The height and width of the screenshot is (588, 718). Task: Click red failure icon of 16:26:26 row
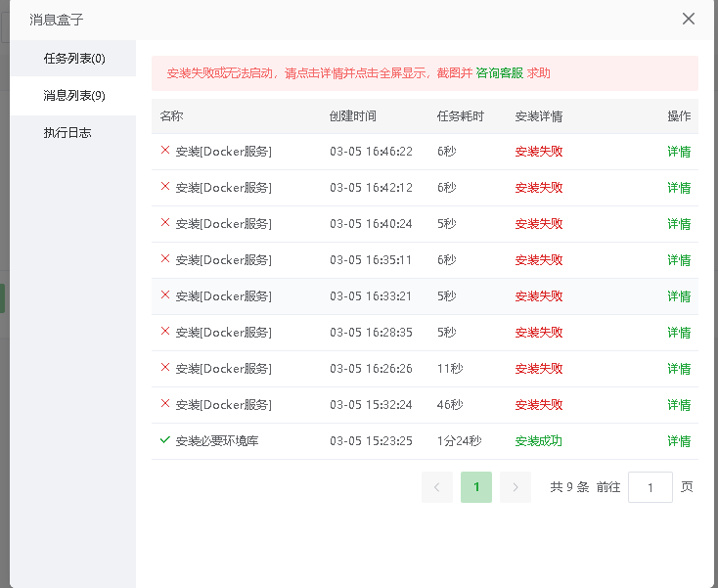[x=165, y=367]
